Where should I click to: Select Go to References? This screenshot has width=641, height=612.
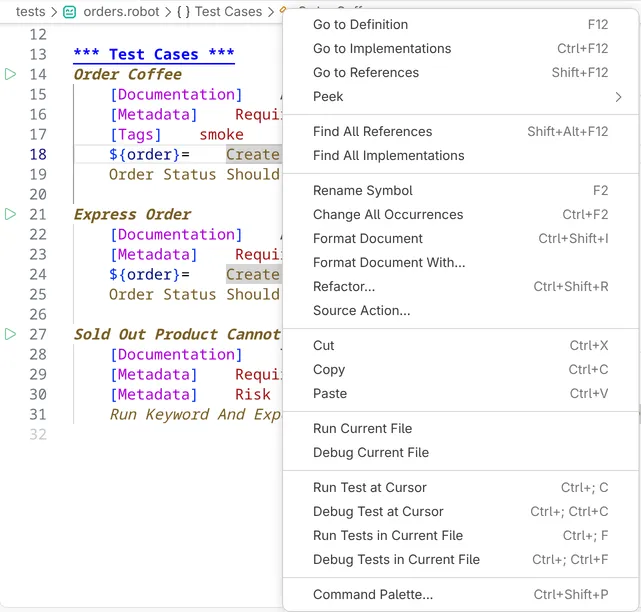pos(461,73)
